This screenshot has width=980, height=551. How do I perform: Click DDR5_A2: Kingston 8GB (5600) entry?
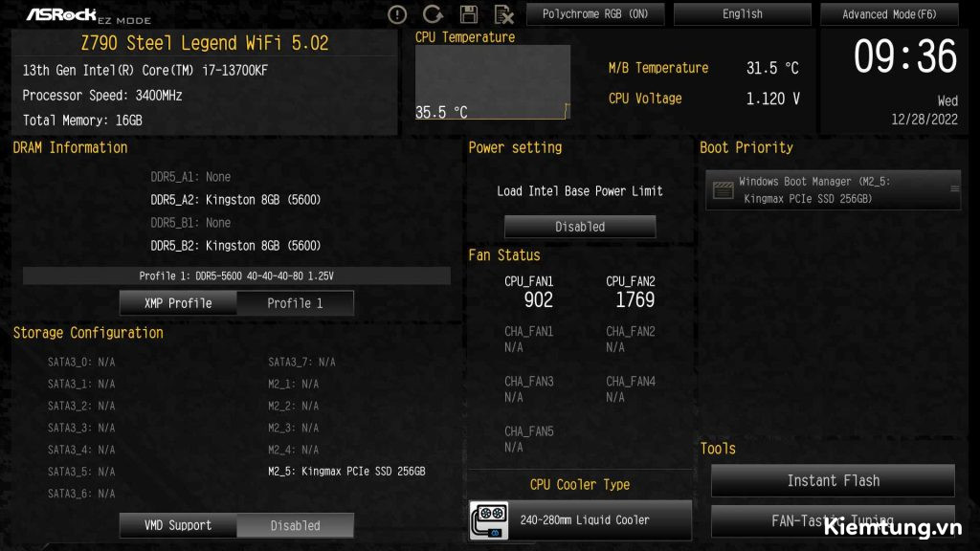point(235,200)
